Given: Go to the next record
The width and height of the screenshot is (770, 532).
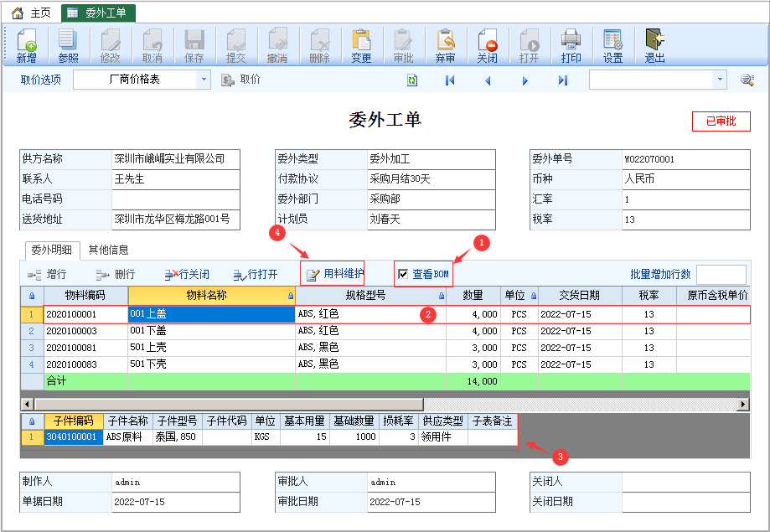Looking at the screenshot, I should [x=525, y=80].
